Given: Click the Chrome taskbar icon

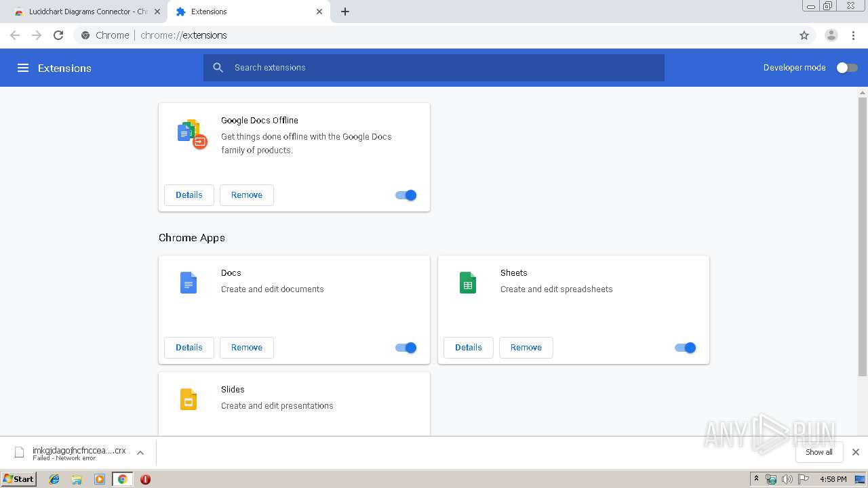Looking at the screenshot, I should coord(123,479).
